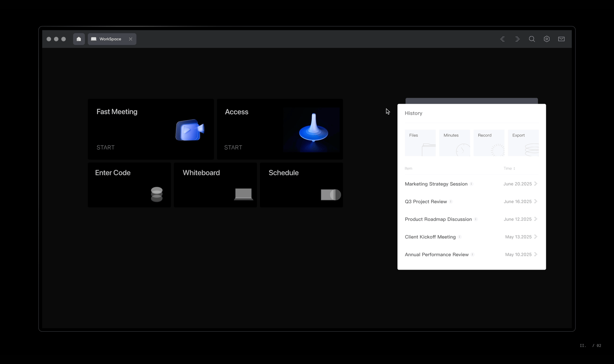
Task: Open Q3 Project Review entry
Action: (x=426, y=202)
